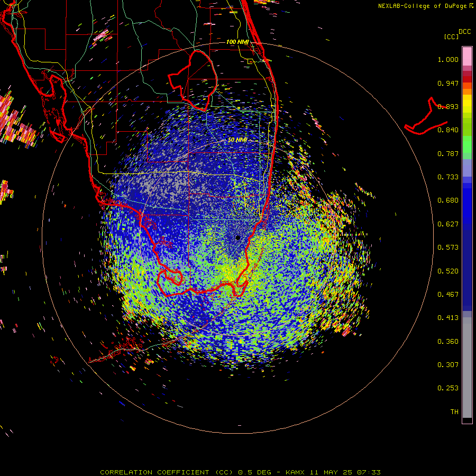Viewport: 476px width, 476px height.
Task: Click the 0.733 value on the color scale
Action: (x=448, y=177)
